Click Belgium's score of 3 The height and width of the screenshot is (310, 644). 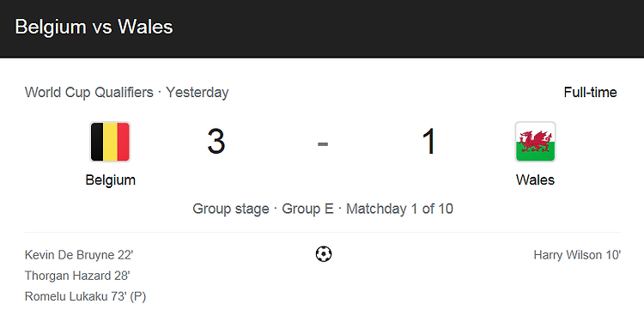tap(216, 142)
